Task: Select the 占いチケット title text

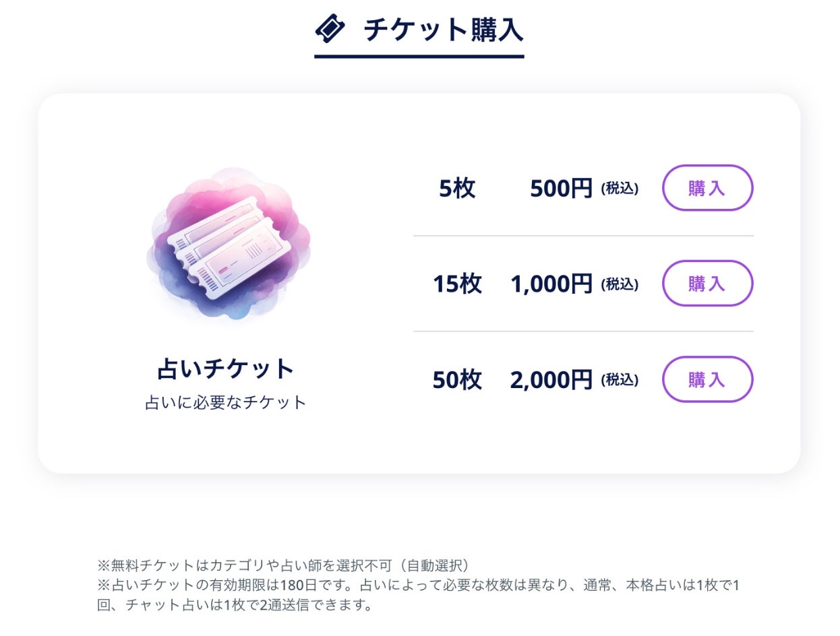Action: [226, 369]
